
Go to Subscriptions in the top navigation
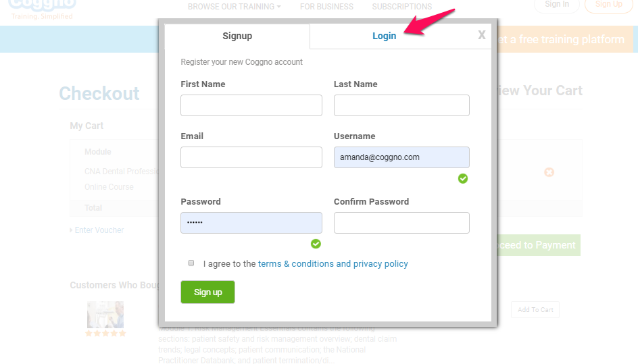402,7
